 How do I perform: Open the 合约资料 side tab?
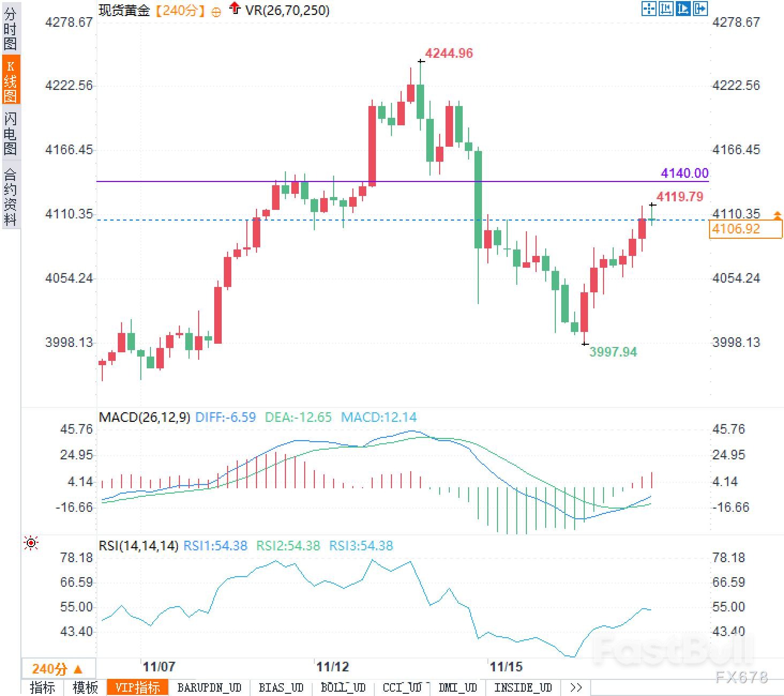click(10, 197)
